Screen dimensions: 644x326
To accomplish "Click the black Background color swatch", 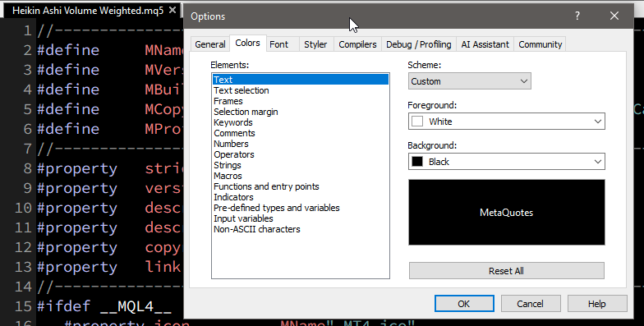I will [x=417, y=161].
